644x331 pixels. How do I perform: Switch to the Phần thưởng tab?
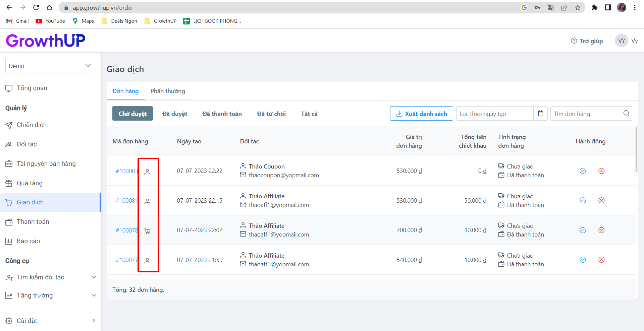tap(168, 91)
